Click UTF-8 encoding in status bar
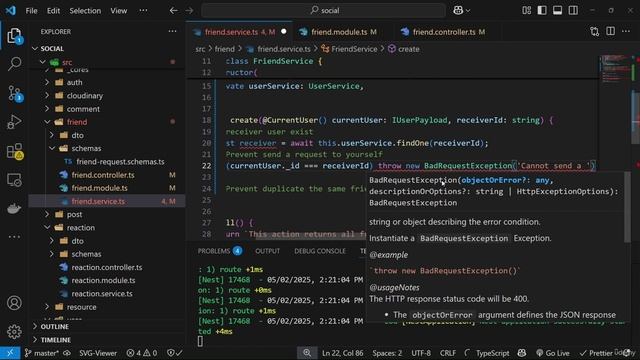The height and width of the screenshot is (360, 640). (x=421, y=353)
